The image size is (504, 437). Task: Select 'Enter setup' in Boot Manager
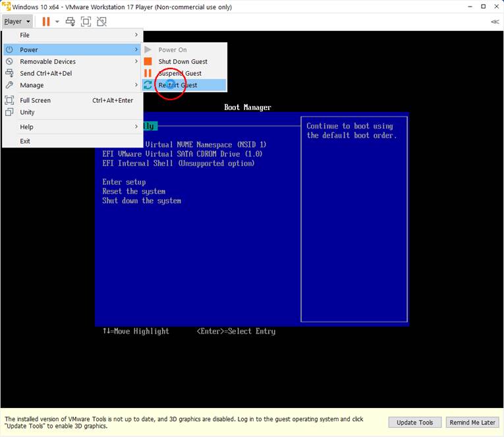[x=124, y=182]
